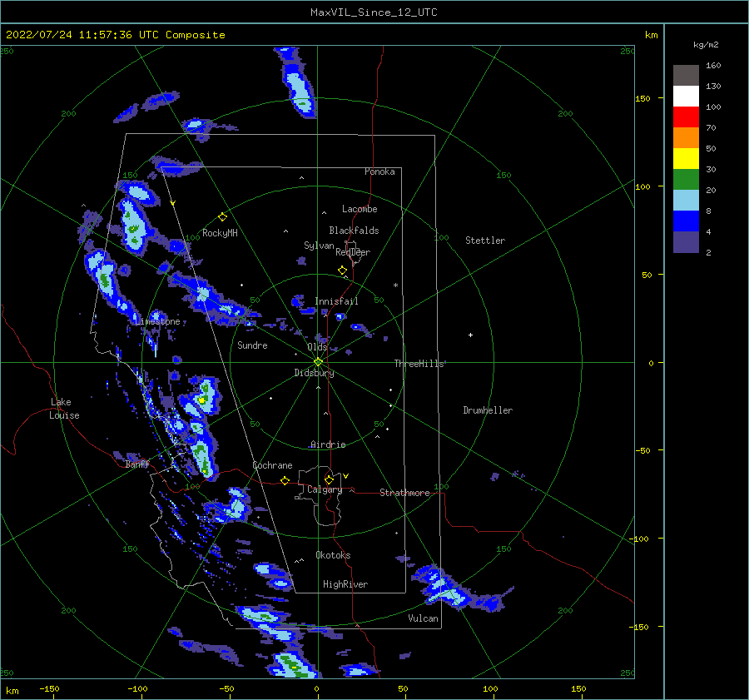749x700 pixels.
Task: Click the RedDeer city label
Action: coord(353,252)
